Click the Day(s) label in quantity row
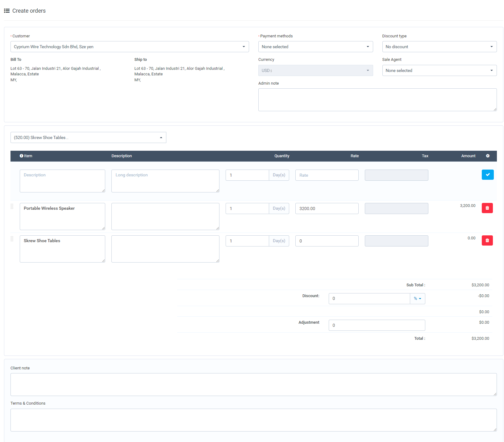 [279, 175]
